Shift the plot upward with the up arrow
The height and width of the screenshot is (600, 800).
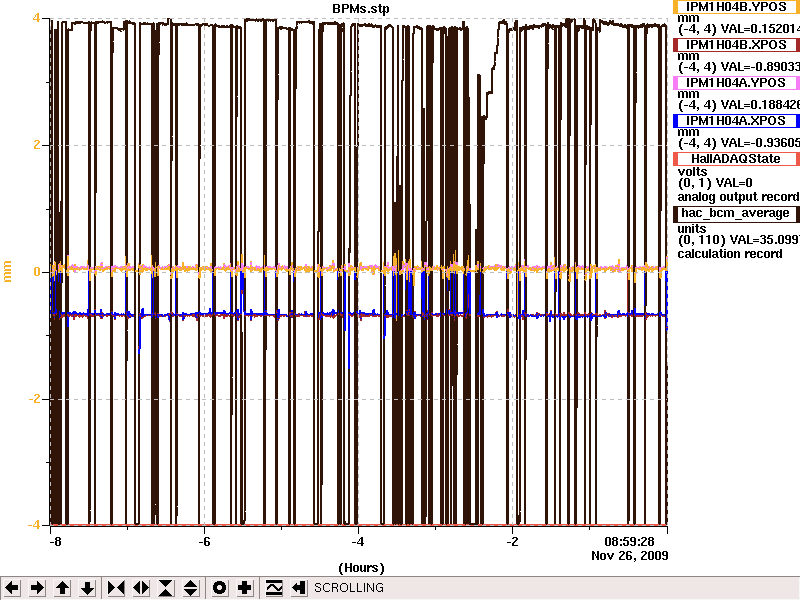point(63,588)
